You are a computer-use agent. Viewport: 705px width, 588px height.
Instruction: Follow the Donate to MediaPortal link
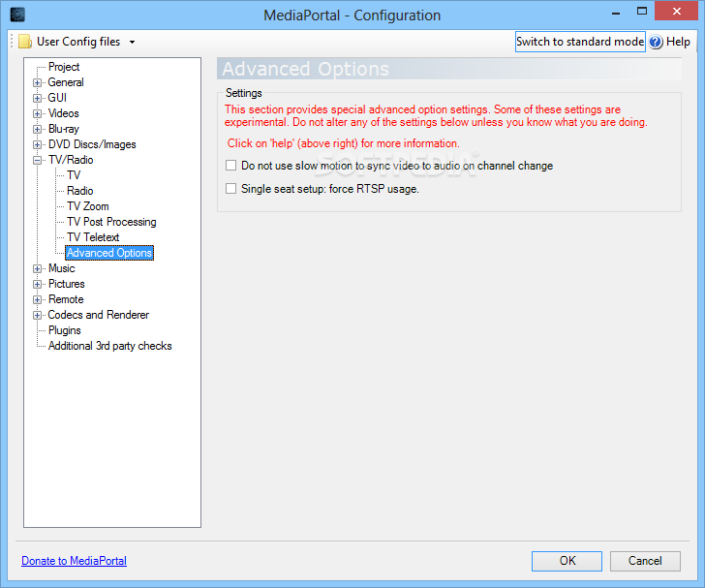click(x=75, y=561)
